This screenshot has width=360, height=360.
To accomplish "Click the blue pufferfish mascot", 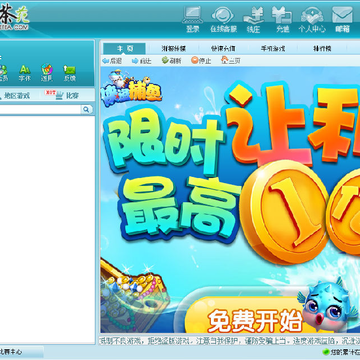I will 328,305.
